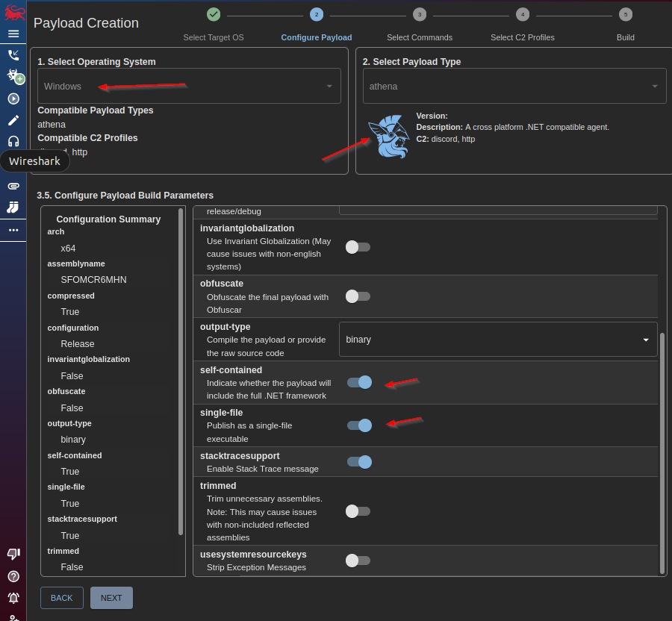Click the compressed value True in summary
Screen dimensions: 672x621
[x=70, y=312]
